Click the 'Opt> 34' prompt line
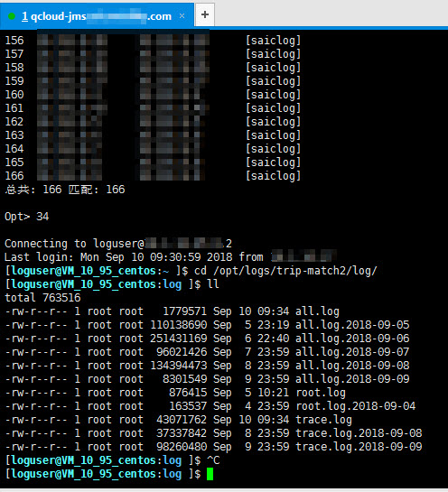448x492 pixels. (x=27, y=217)
